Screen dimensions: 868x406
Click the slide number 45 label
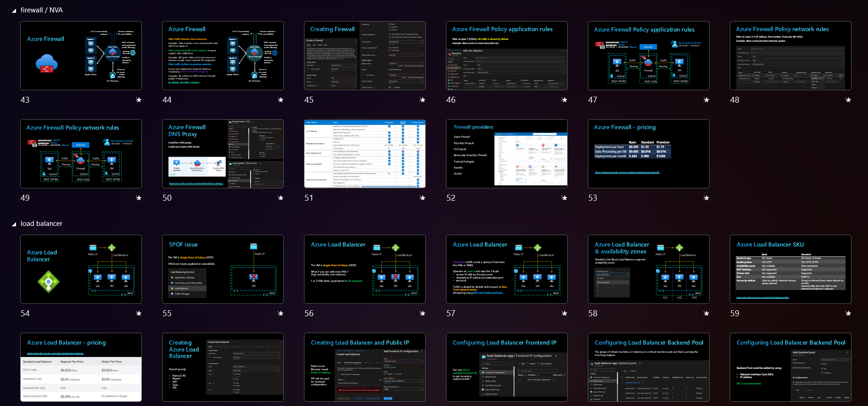coord(309,100)
